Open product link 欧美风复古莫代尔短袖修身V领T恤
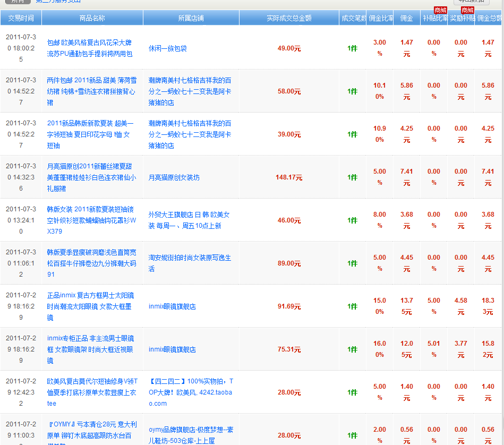 pyautogui.click(x=92, y=392)
